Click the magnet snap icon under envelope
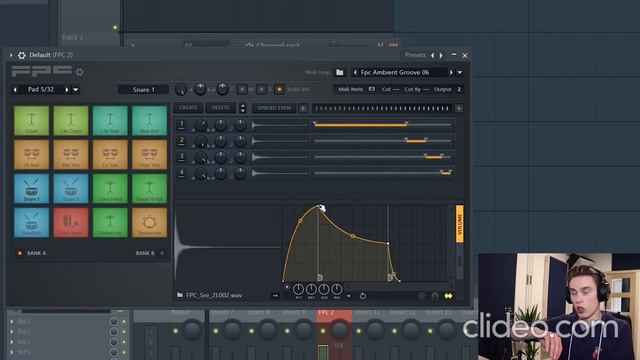The image size is (640, 360). [x=435, y=296]
